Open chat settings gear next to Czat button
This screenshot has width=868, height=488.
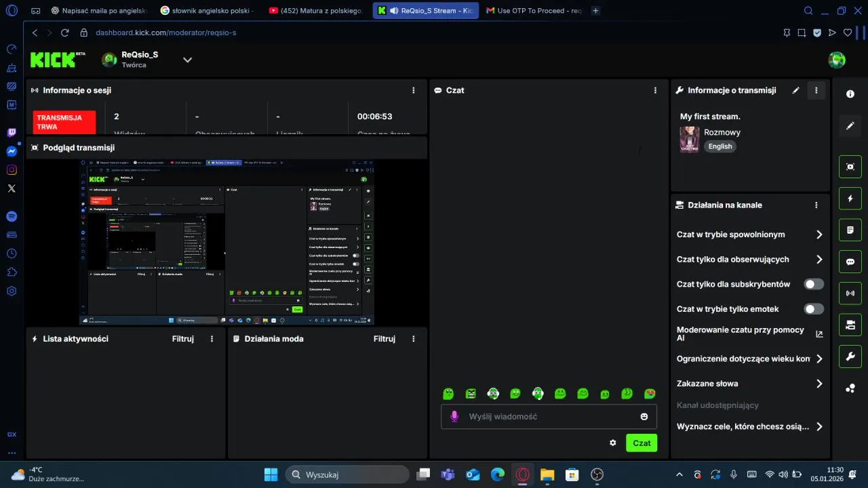[x=613, y=443]
